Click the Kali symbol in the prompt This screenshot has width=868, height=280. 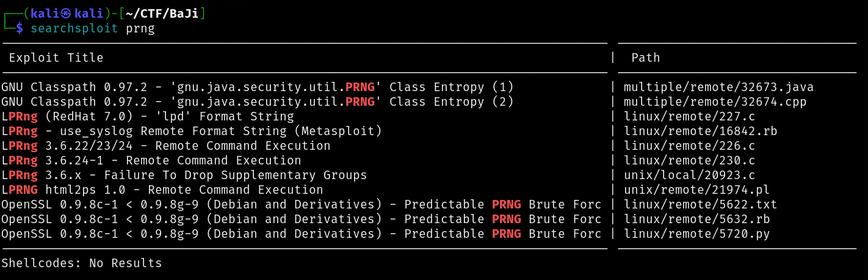click(67, 13)
